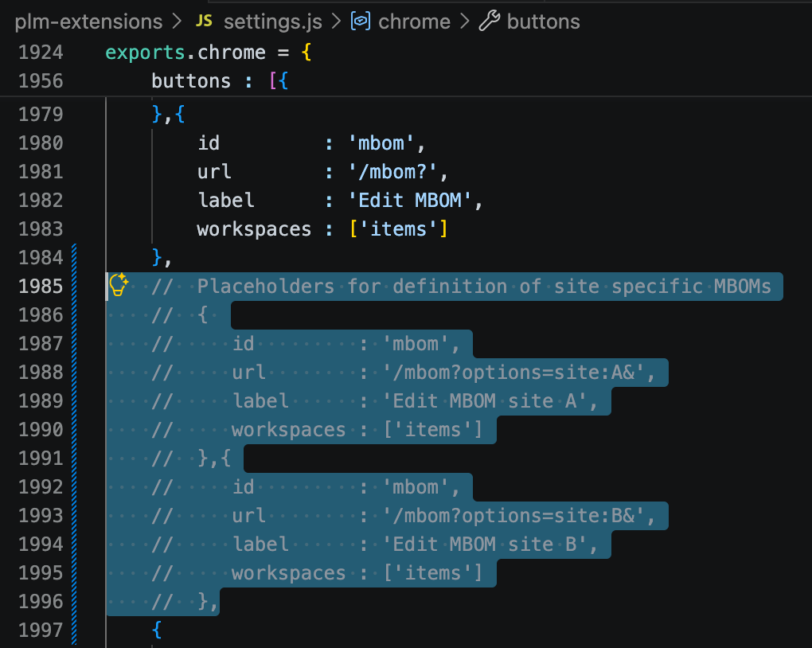Click line number 1924 in sticky header
Image resolution: width=812 pixels, height=648 pixels.
coord(41,53)
